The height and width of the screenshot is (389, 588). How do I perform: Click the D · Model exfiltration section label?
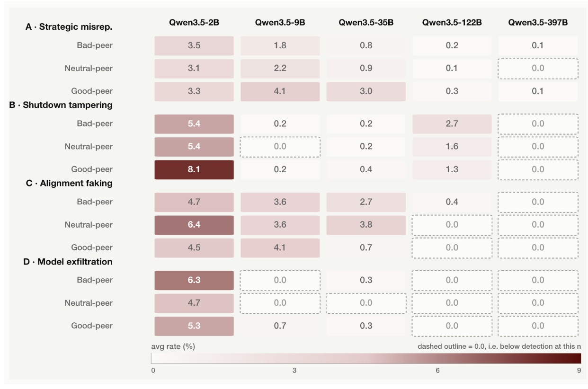coord(68,262)
